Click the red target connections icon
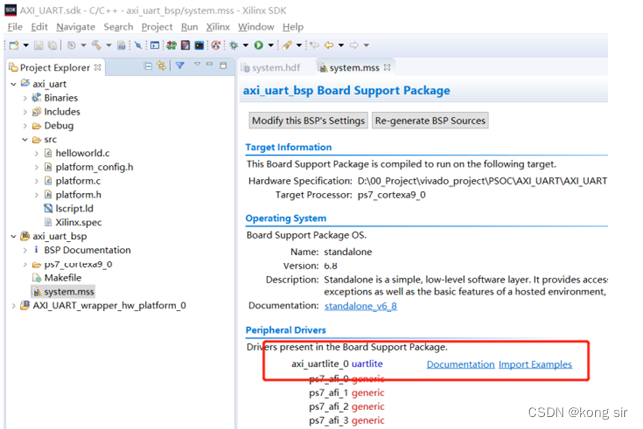This screenshot has height=429, width=643. [216, 45]
